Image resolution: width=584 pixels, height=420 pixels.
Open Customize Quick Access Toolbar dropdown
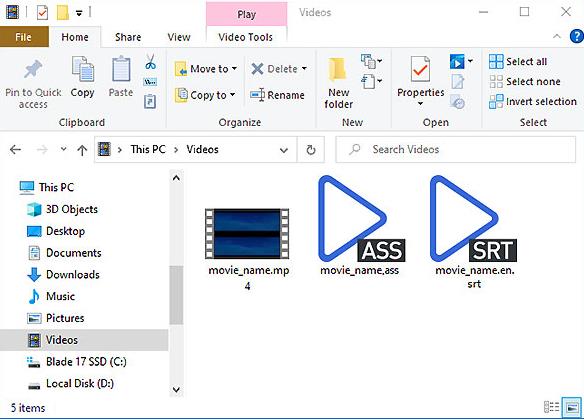click(x=79, y=13)
